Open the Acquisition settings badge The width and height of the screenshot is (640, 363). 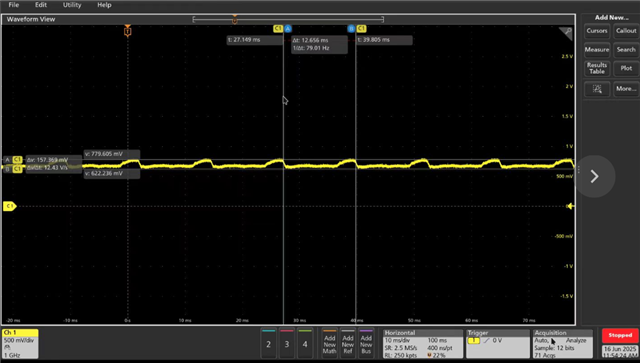click(563, 344)
